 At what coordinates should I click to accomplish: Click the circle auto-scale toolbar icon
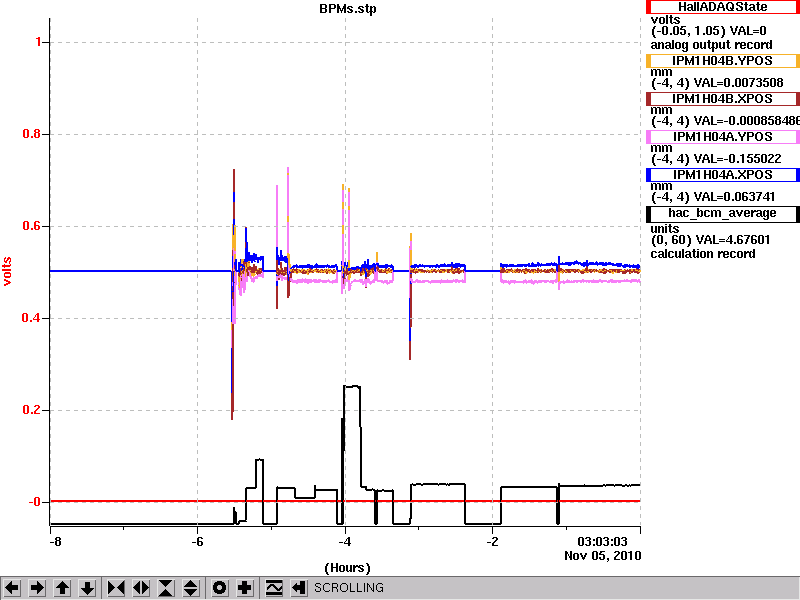click(220, 588)
